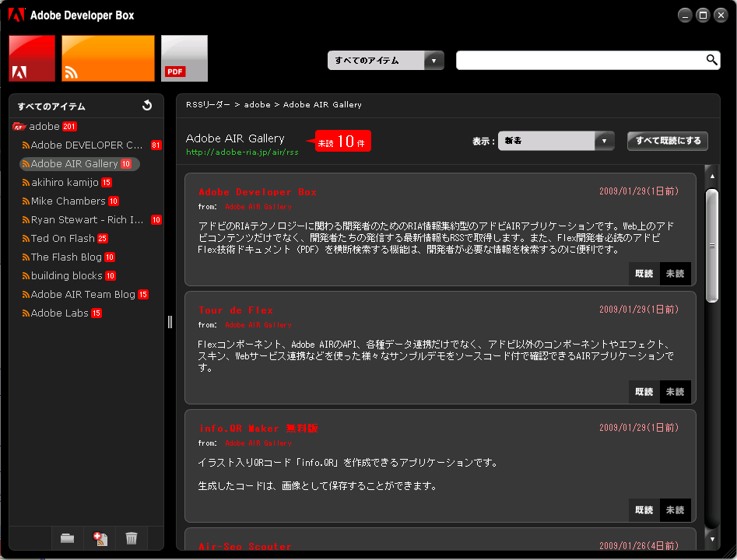Select Adobe DEVELOPER C... feed

pos(86,145)
